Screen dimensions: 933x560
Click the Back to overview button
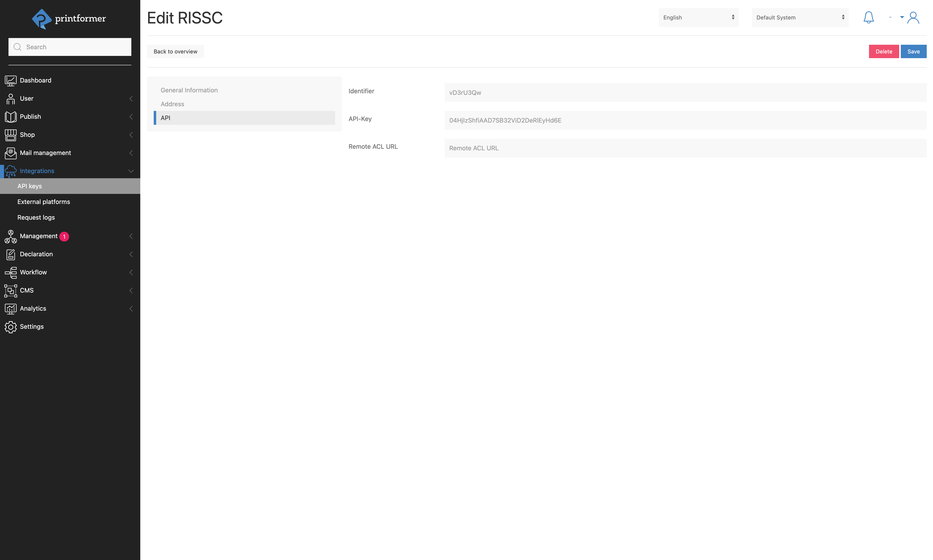tap(175, 52)
